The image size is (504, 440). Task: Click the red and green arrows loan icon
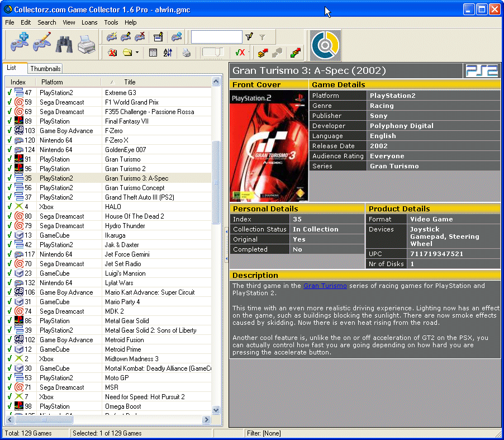(296, 53)
